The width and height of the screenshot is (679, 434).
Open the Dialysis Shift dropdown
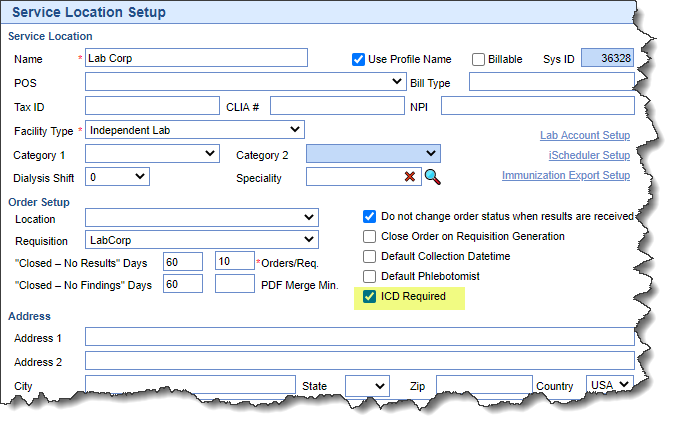118,177
